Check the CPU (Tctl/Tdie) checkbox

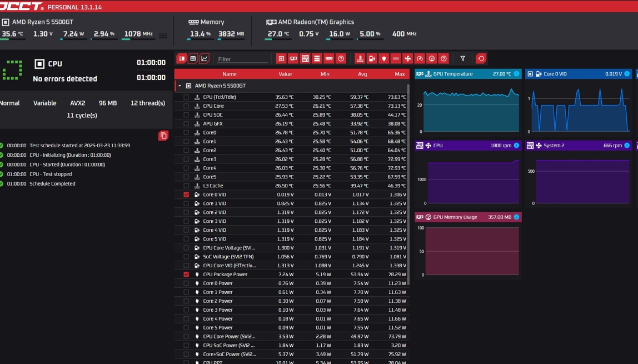(x=186, y=97)
